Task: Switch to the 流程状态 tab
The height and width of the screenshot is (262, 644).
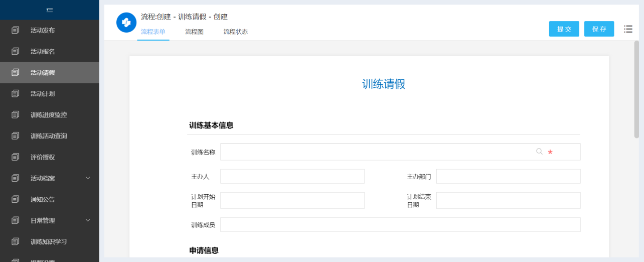Action: 235,32
